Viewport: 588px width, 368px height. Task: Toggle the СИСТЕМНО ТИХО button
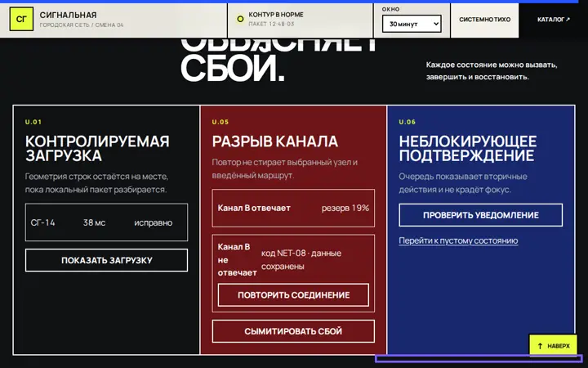(x=484, y=20)
